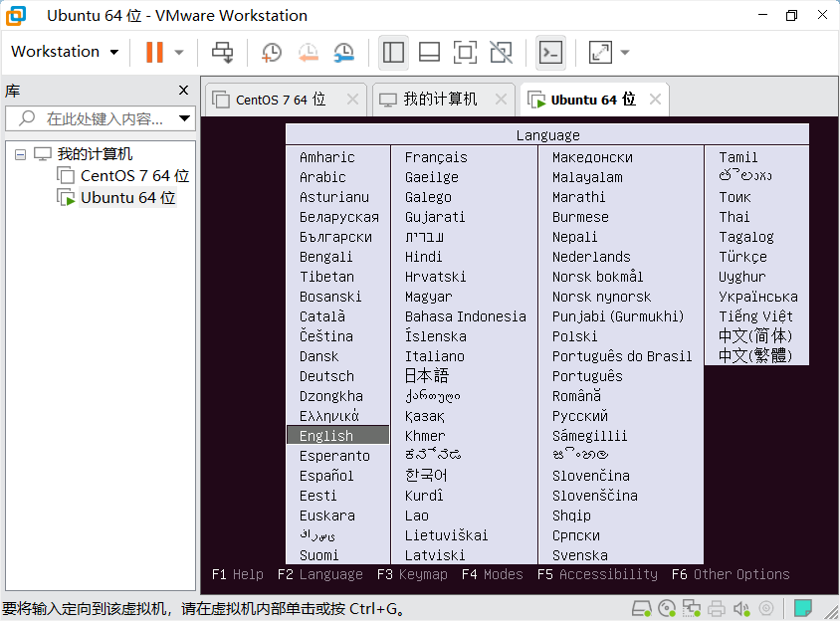The height and width of the screenshot is (621, 840).
Task: Select Polski language entry
Action: coord(575,336)
